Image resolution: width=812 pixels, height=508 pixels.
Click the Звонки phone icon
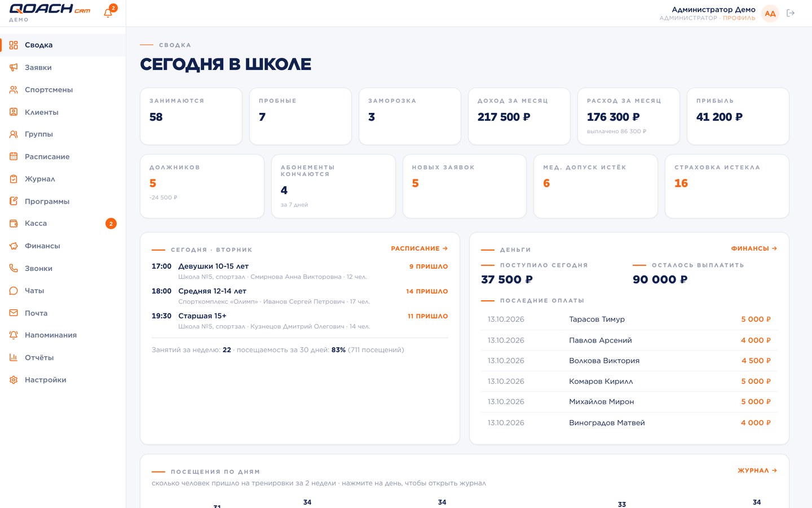pos(14,268)
